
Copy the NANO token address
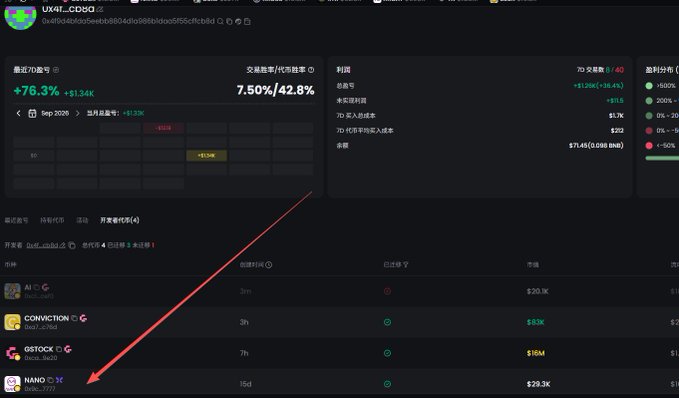click(x=50, y=380)
